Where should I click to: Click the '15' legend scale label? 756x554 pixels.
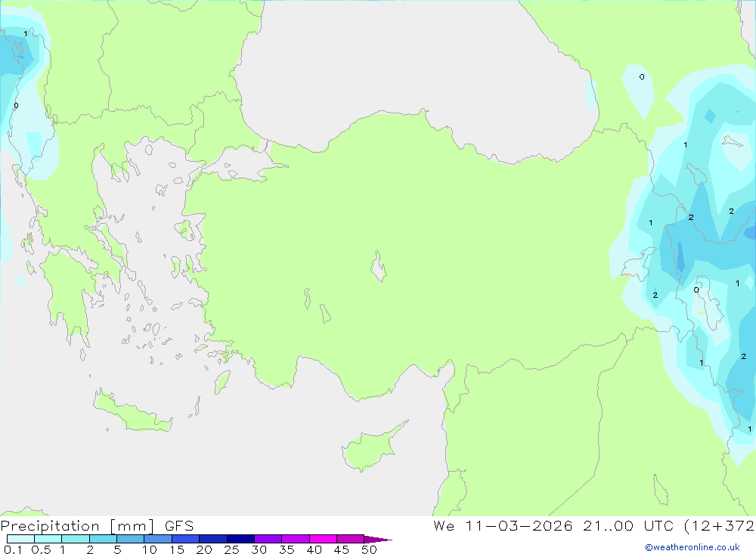177,549
